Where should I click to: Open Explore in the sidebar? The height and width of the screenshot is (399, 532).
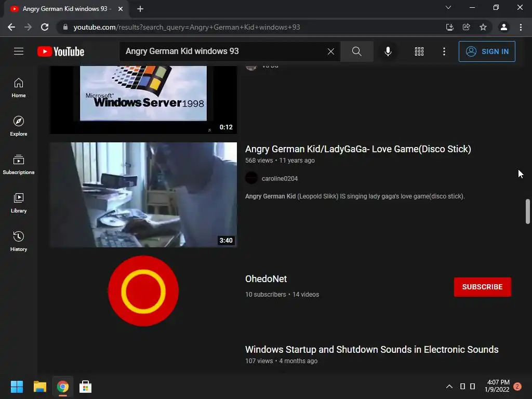click(x=19, y=126)
